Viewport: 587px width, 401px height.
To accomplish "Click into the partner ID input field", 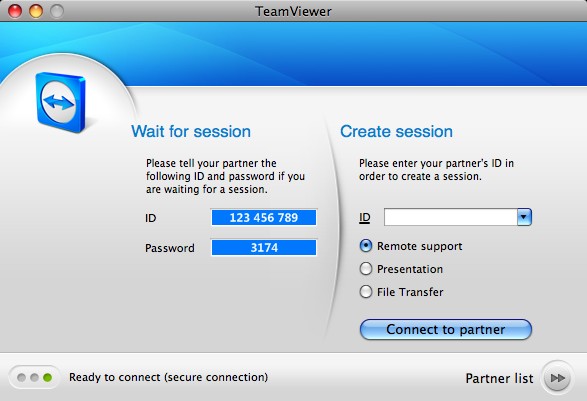I will pos(451,217).
